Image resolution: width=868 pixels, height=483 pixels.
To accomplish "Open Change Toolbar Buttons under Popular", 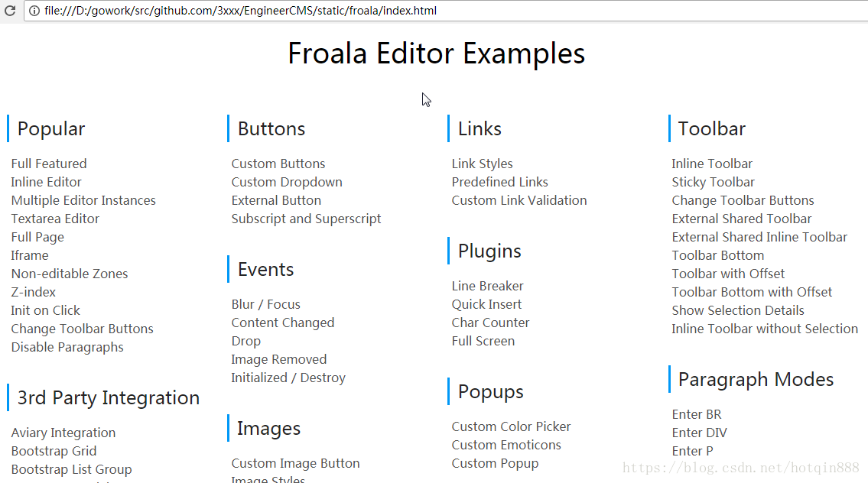I will coord(82,329).
